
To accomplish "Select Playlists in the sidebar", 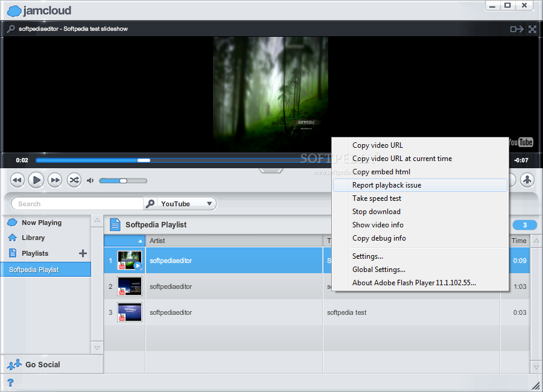I will (34, 253).
